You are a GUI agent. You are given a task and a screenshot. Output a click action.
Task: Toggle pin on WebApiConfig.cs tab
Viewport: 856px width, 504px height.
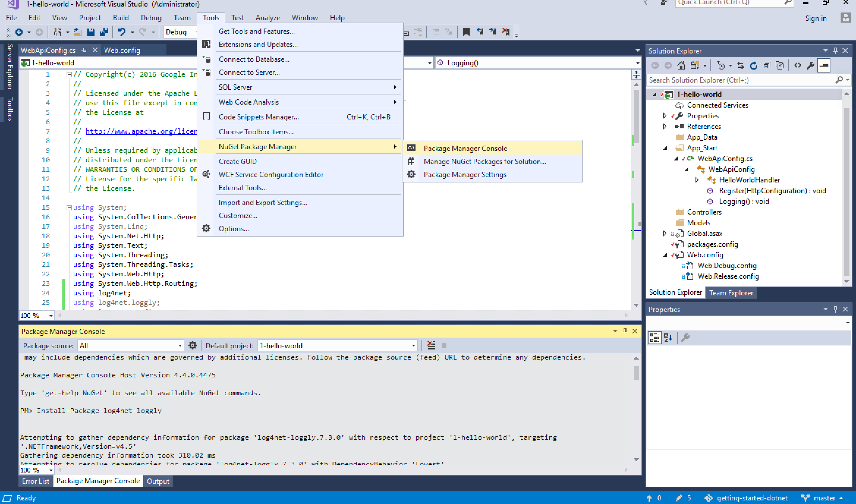[84, 50]
